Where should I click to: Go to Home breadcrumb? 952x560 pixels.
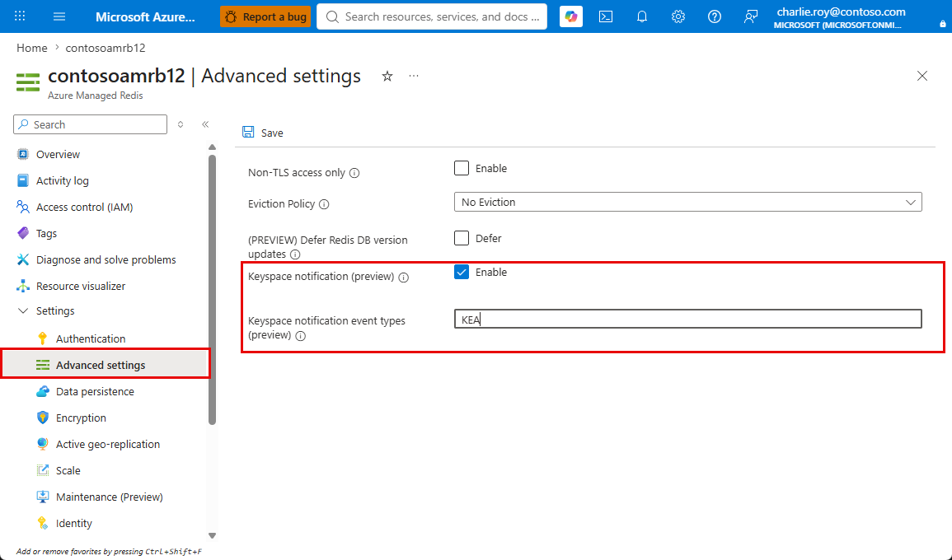pyautogui.click(x=31, y=48)
